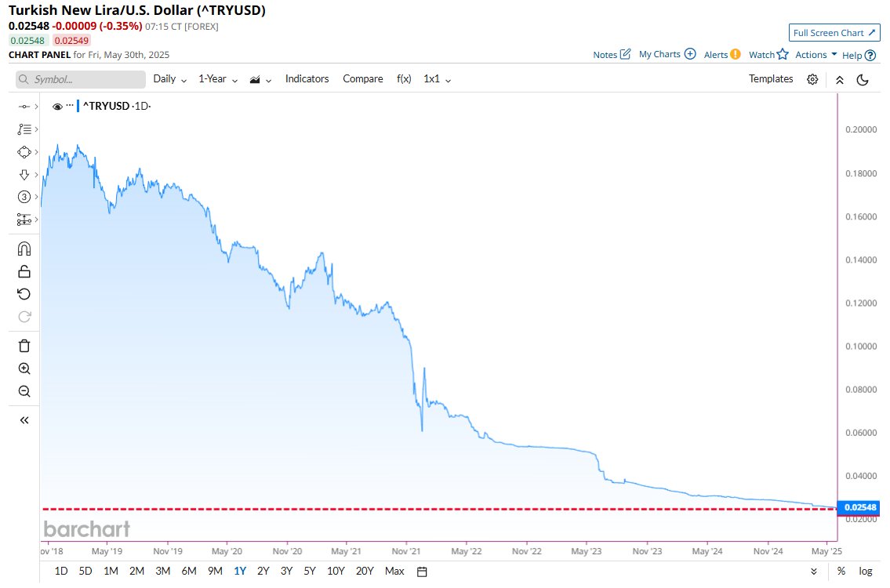Select the trend line drawing tool
The height and width of the screenshot is (588, 890).
[24, 107]
